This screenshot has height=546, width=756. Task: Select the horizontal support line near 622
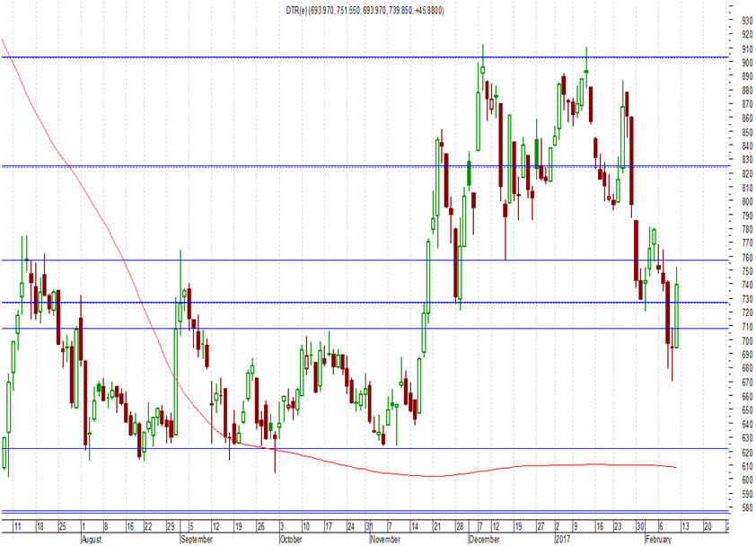[x=365, y=449]
